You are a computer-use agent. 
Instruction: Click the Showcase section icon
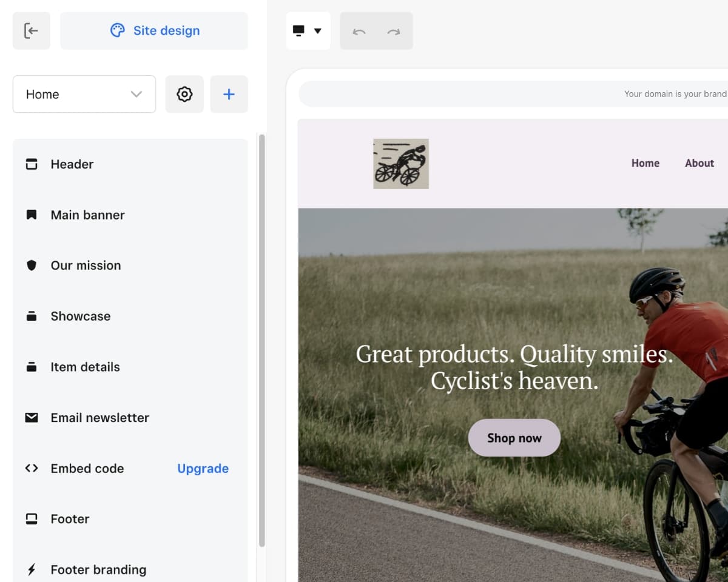point(32,316)
